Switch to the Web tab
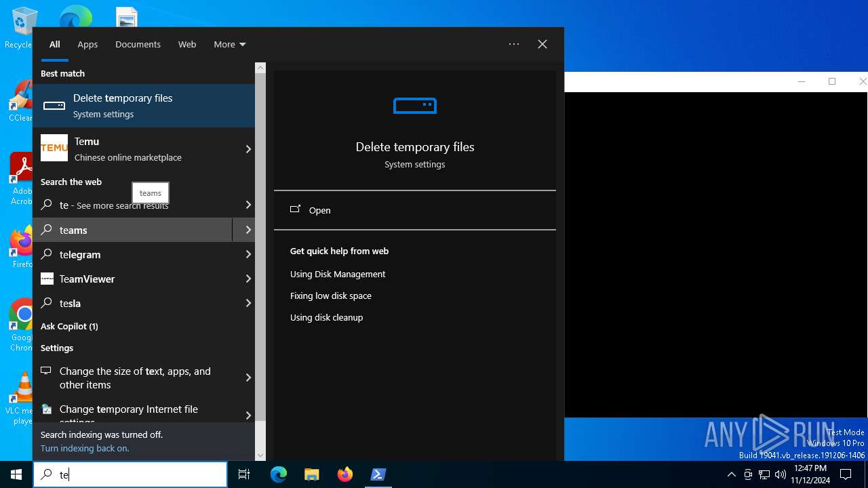Screen dimensions: 868x488 [x=187, y=44]
